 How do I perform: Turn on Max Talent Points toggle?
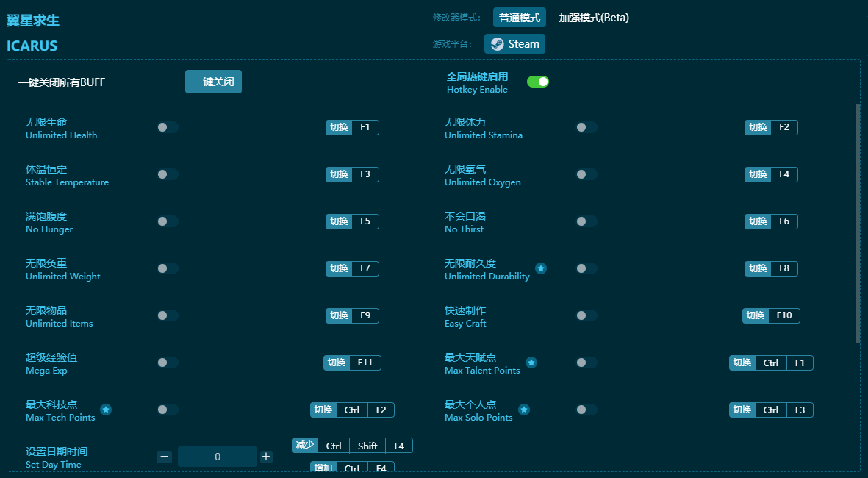(x=587, y=363)
